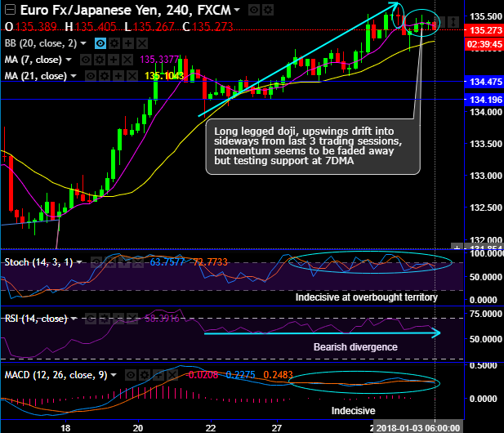Image resolution: width=504 pixels, height=433 pixels.
Task: Expand RSI (14, close) dropdown arrow
Action: 74,319
